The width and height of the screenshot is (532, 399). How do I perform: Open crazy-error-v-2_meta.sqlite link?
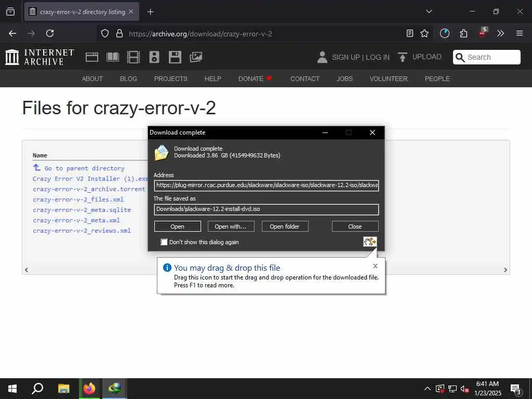82,210
